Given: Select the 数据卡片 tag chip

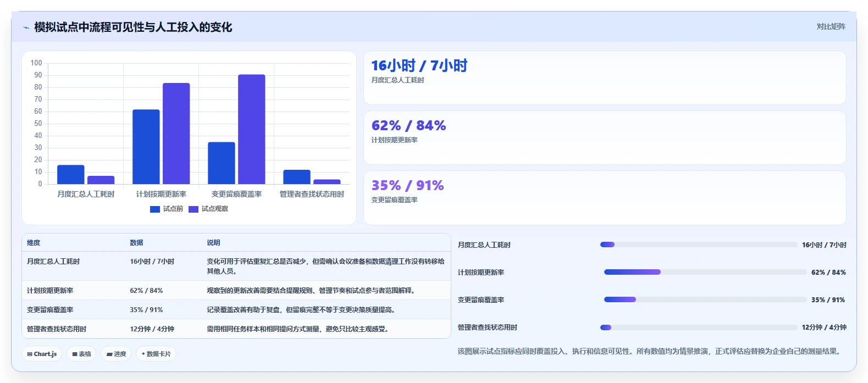Looking at the screenshot, I should pos(156,354).
